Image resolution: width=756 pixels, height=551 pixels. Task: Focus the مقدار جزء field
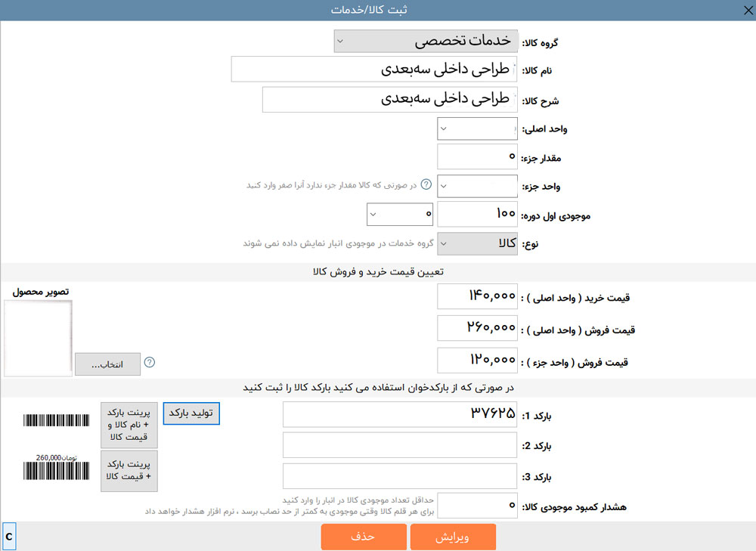(x=477, y=156)
